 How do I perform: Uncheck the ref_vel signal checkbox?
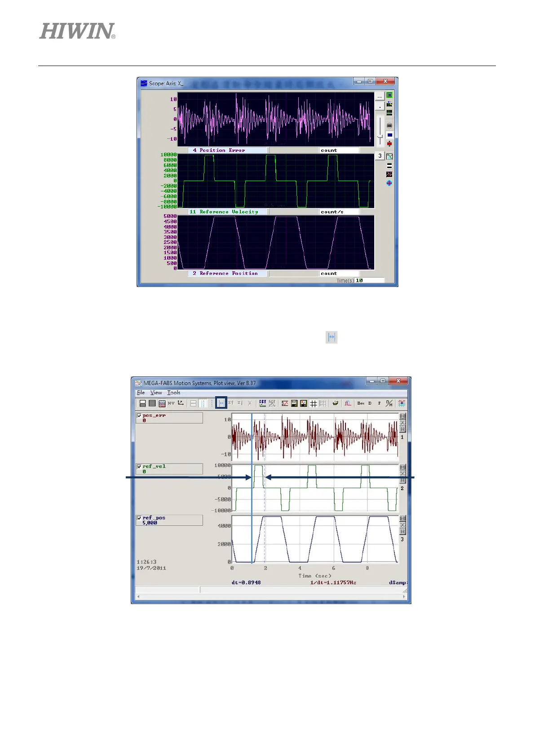click(x=139, y=467)
